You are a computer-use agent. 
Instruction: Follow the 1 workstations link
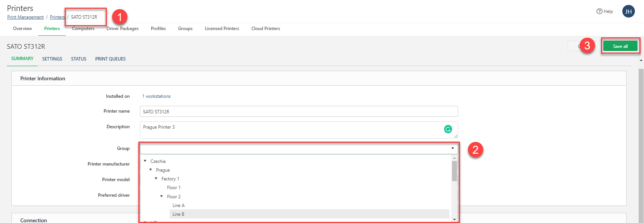click(156, 96)
